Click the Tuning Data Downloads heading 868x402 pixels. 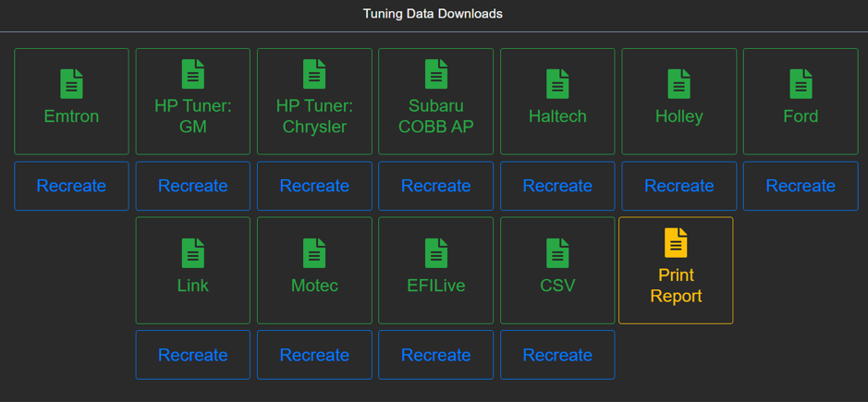click(433, 14)
